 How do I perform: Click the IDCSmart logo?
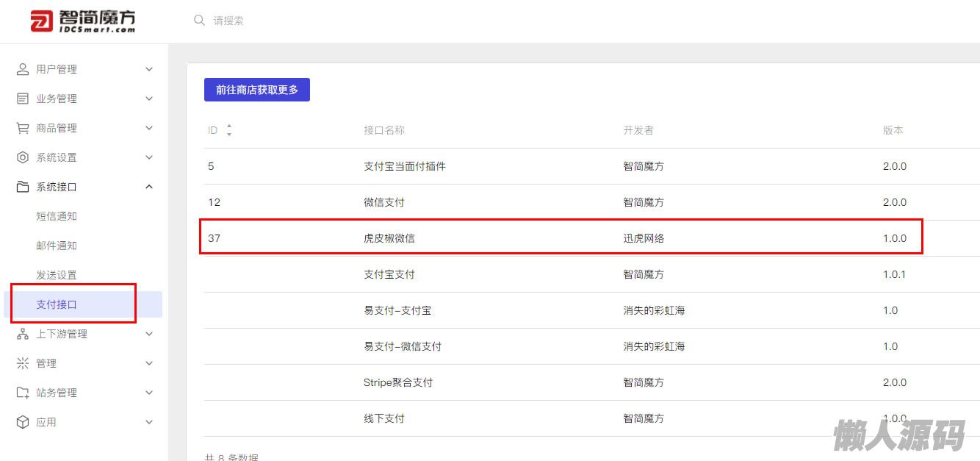pos(83,21)
